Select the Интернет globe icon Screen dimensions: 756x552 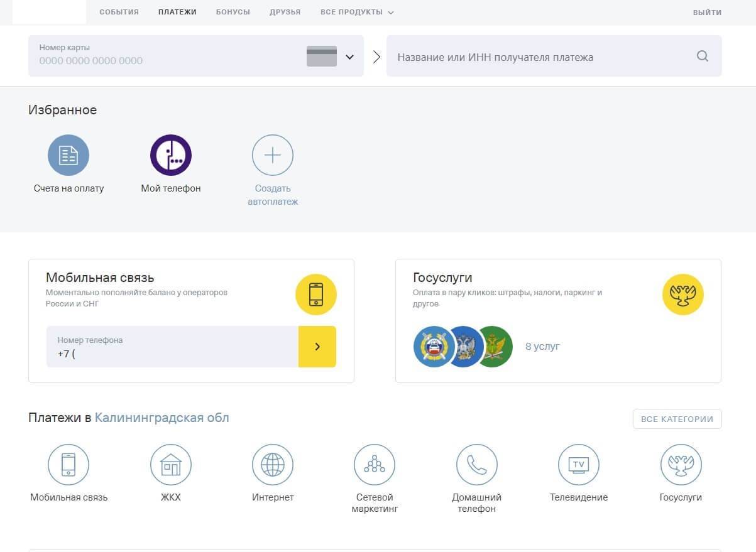(272, 465)
